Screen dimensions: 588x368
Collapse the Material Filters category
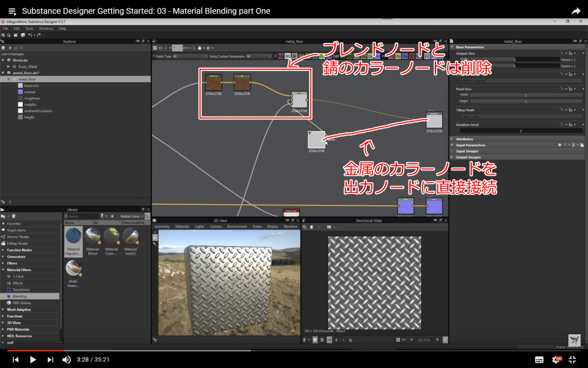pos(3,270)
